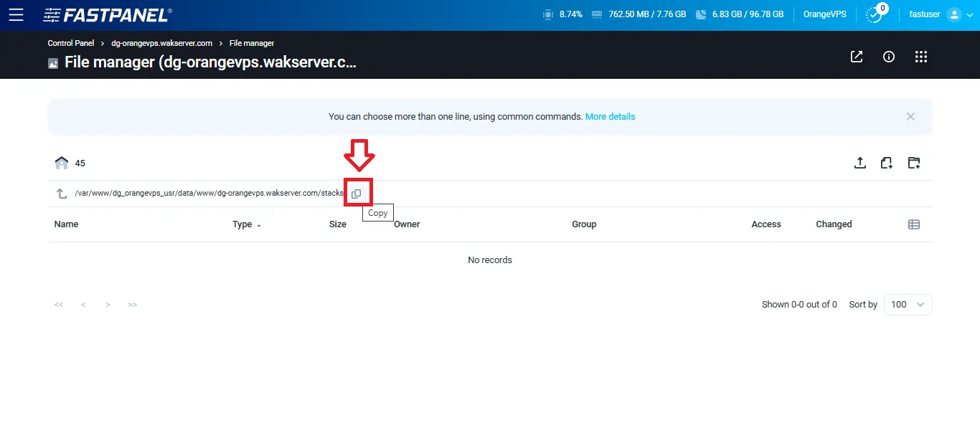The image size is (980, 428).
Task: Go to home directory via house icon
Action: 62,163
